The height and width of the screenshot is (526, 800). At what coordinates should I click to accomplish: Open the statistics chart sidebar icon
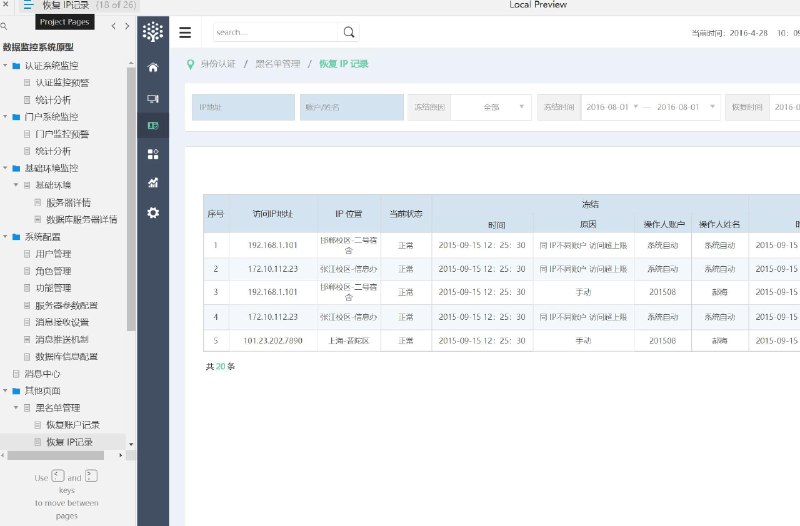click(153, 183)
